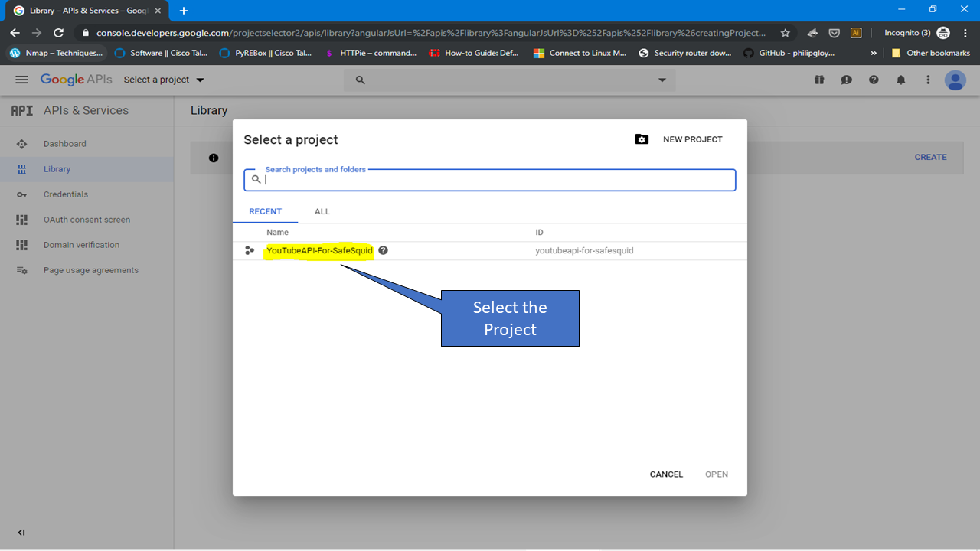Viewport: 980px width, 551px height.
Task: Click the Incognito (3) indicator
Action: 916,33
